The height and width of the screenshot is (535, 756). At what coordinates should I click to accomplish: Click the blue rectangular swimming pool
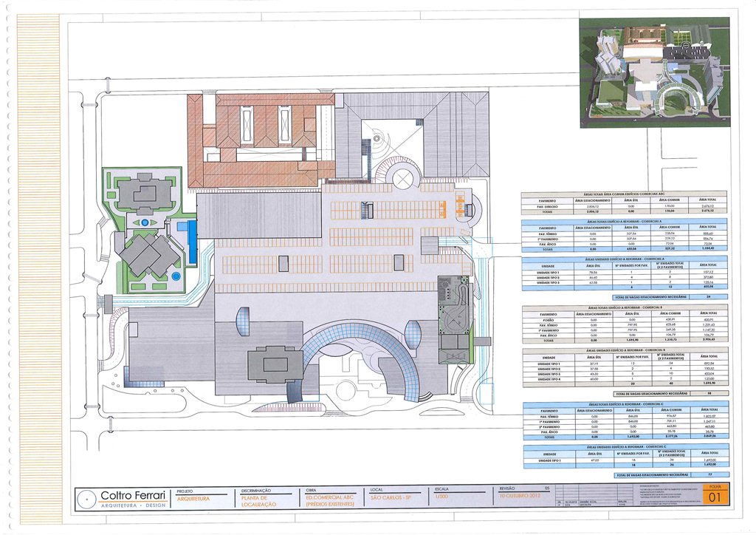tap(192, 242)
